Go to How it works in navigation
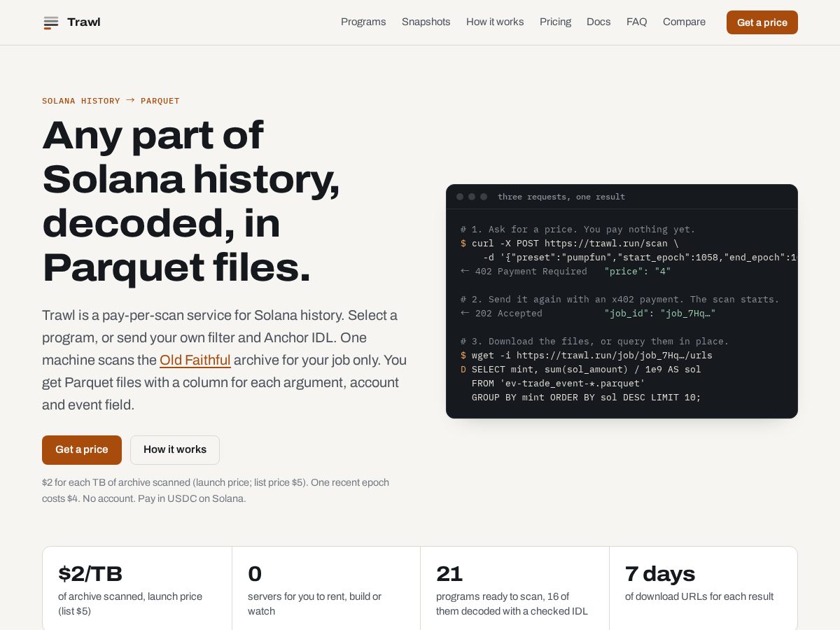 point(495,22)
